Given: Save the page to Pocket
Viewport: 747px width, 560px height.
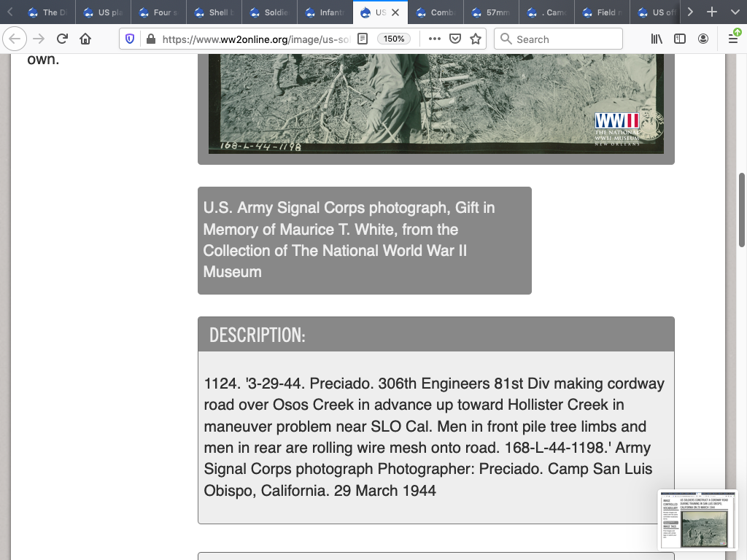Looking at the screenshot, I should pos(455,39).
